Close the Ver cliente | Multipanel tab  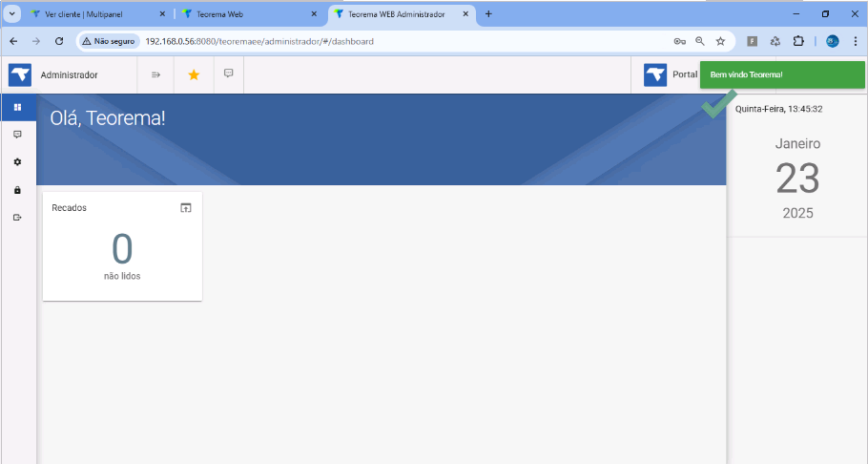pyautogui.click(x=162, y=14)
